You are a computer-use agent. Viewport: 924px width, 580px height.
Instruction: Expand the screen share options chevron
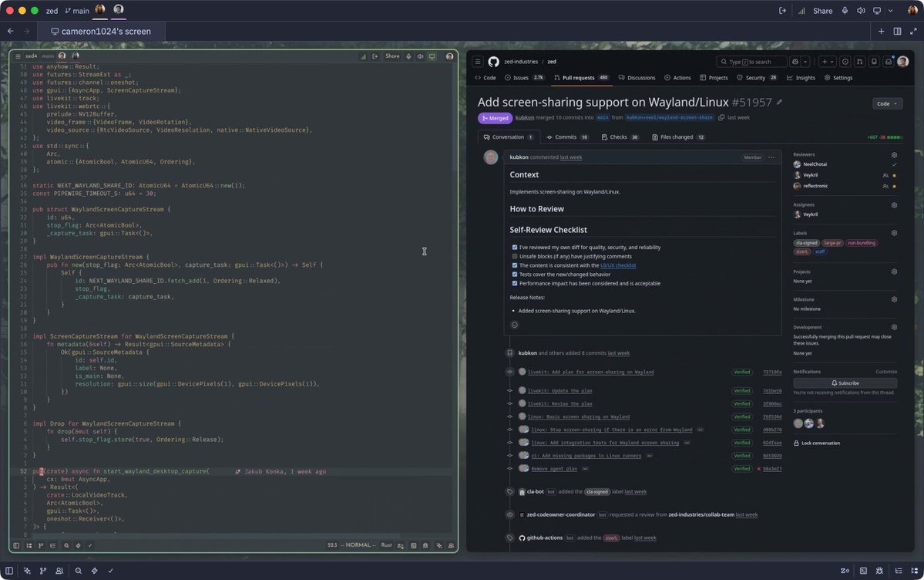(x=890, y=11)
